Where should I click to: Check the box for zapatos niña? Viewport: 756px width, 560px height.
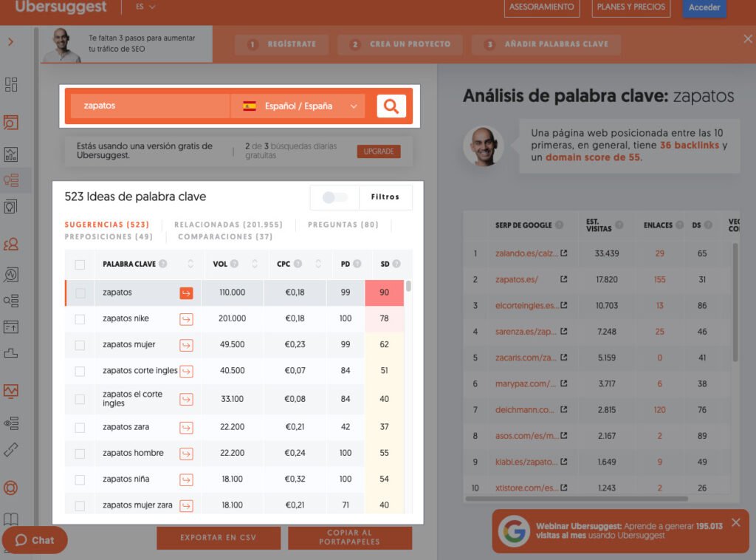click(80, 480)
